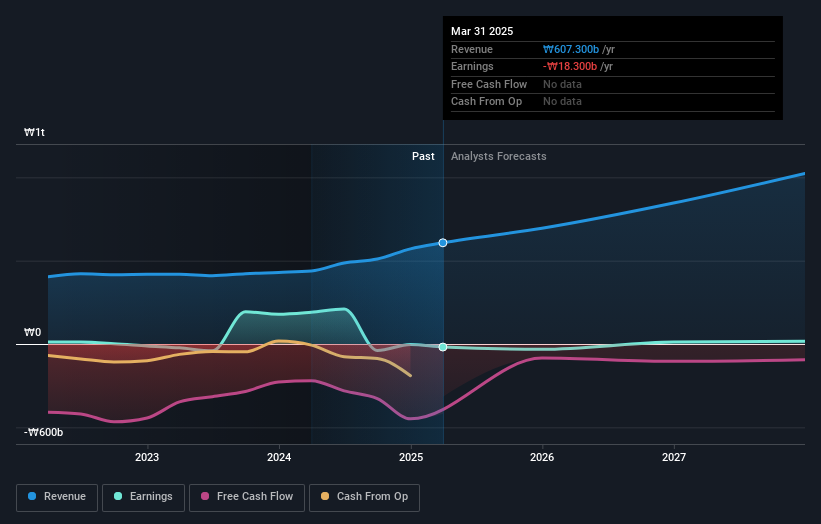Click the ₩607.300b revenue value
The width and height of the screenshot is (821, 524).
pos(571,49)
